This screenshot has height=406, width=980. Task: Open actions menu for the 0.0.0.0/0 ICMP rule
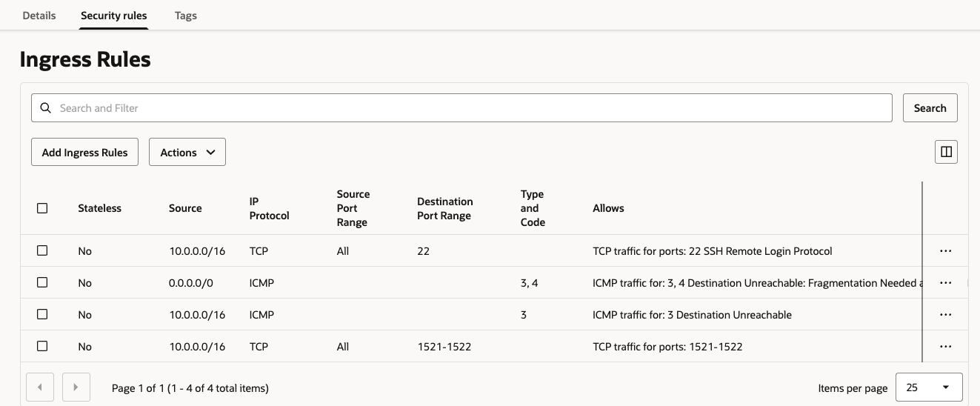[x=945, y=283]
